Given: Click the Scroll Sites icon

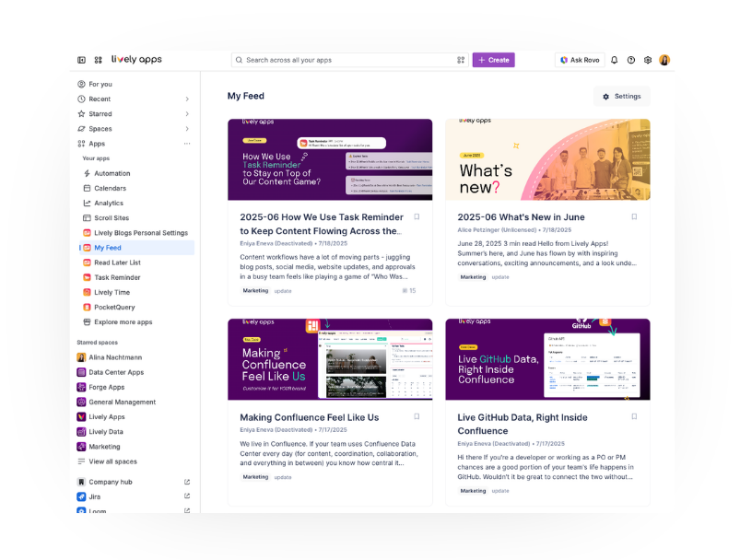Looking at the screenshot, I should pyautogui.click(x=87, y=218).
